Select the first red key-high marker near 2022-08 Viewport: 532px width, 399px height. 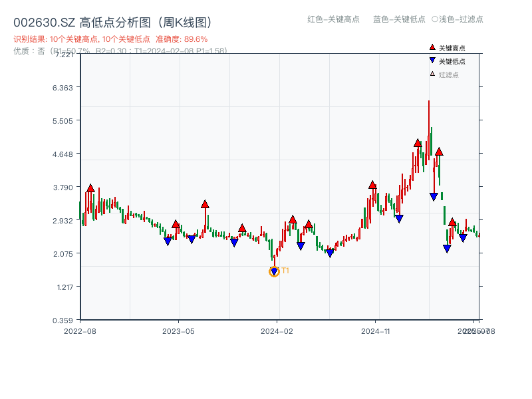[90, 188]
